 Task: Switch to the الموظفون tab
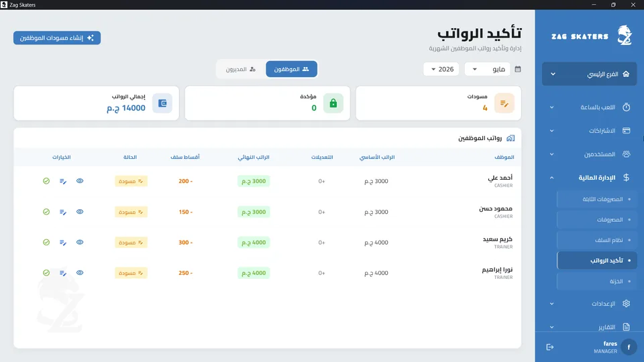(x=292, y=69)
